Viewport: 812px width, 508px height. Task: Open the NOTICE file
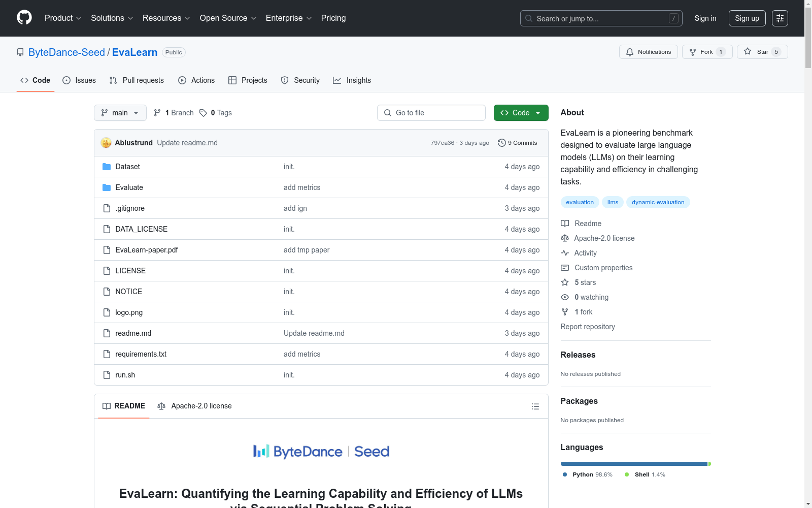[x=129, y=292]
